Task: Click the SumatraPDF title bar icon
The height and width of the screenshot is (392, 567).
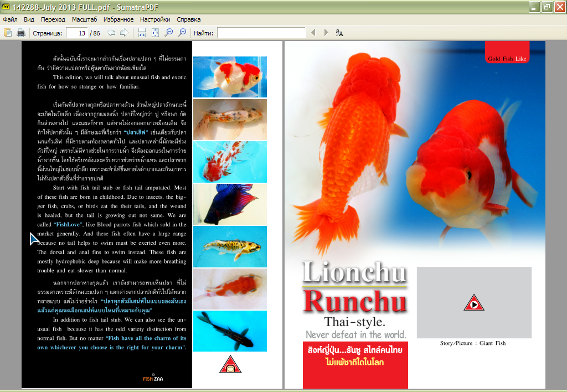Action: point(6,7)
